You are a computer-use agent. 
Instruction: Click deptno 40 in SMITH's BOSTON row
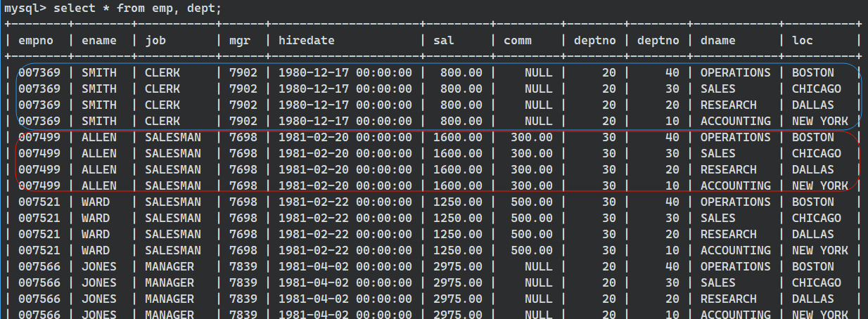pos(672,72)
